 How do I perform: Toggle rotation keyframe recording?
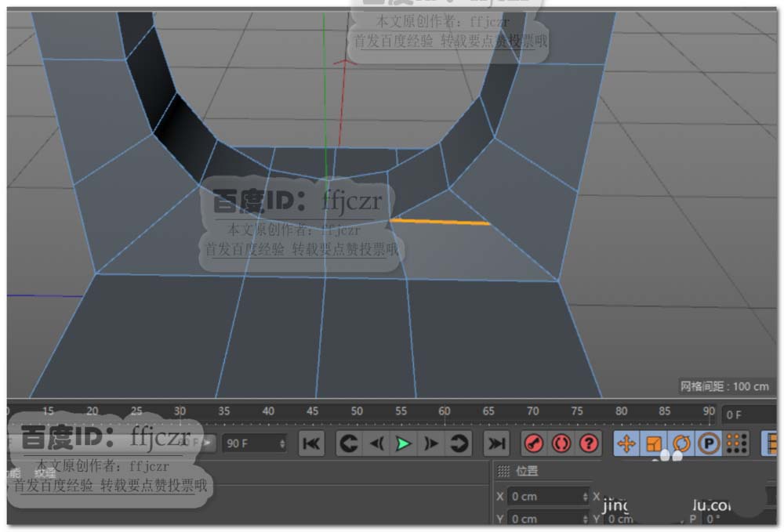[x=681, y=443]
